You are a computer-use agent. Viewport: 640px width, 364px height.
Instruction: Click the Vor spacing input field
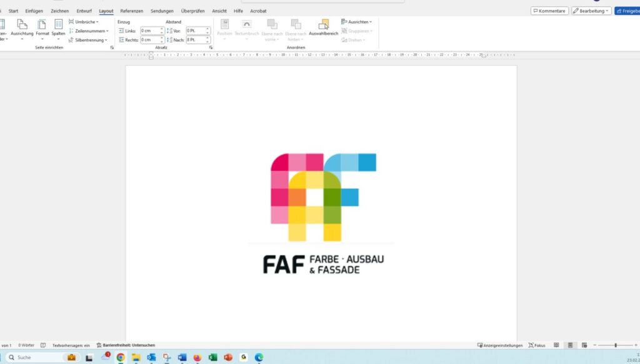click(x=196, y=31)
